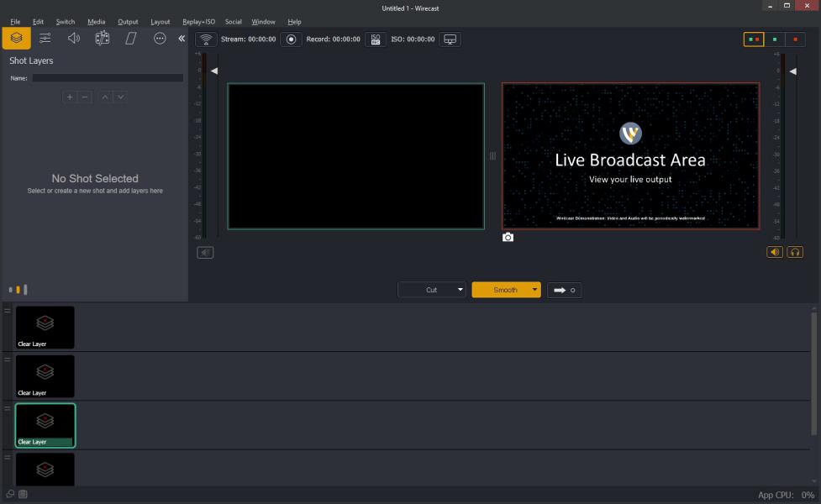
Task: Click the shot icon size bars control
Action: point(18,290)
